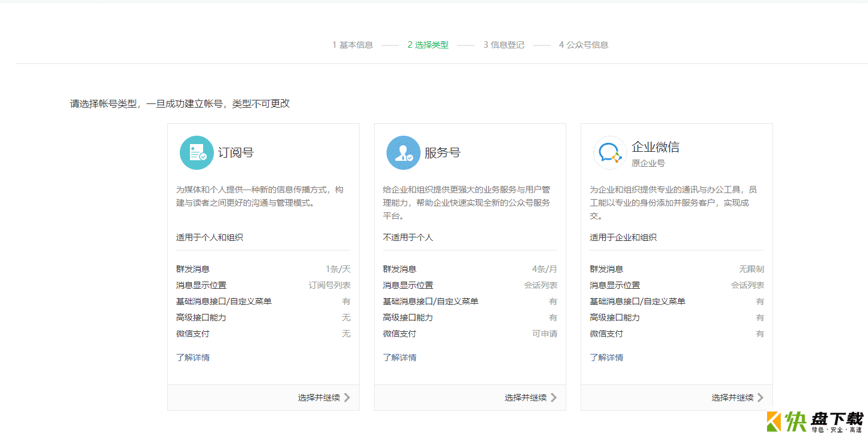Click the 原企业号 subtitle
Screen dimensions: 868x440
(x=648, y=163)
